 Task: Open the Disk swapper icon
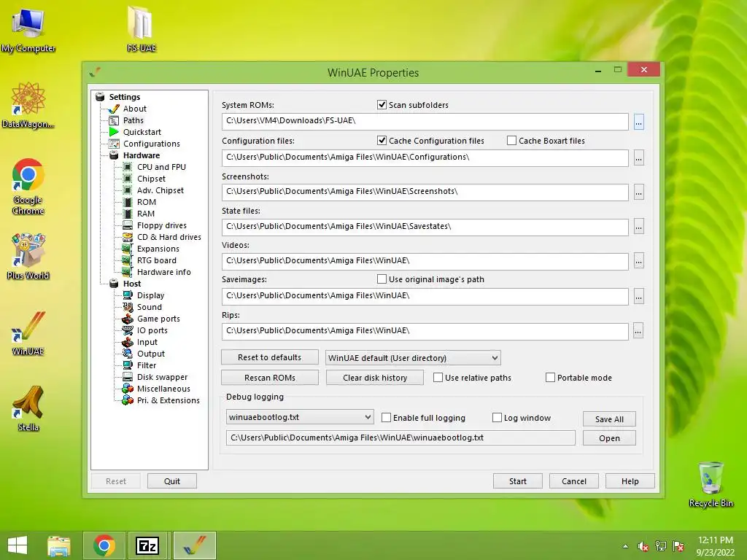(128, 377)
